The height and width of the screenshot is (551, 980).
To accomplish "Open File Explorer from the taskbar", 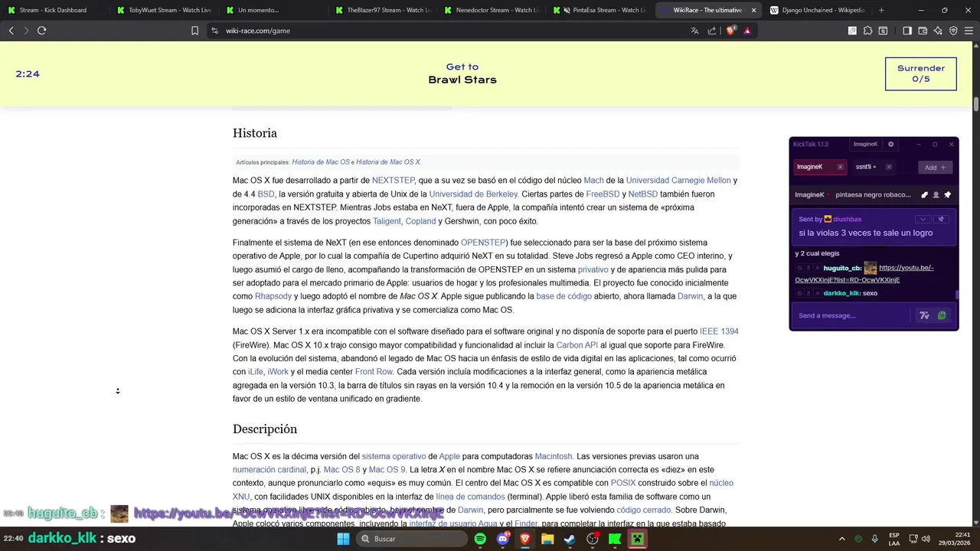I will (x=547, y=539).
